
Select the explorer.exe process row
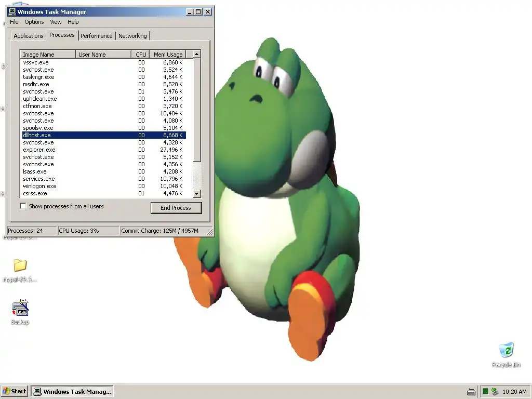pyautogui.click(x=103, y=150)
